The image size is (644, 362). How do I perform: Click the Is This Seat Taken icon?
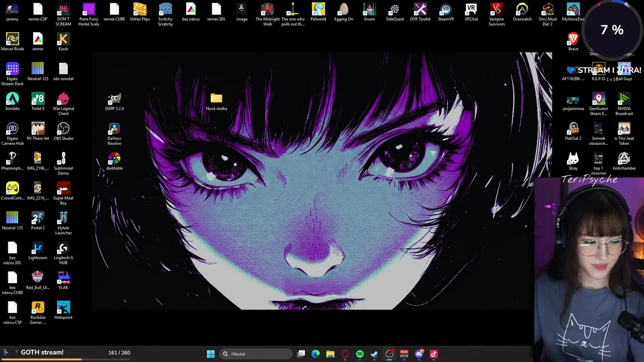coord(624,134)
